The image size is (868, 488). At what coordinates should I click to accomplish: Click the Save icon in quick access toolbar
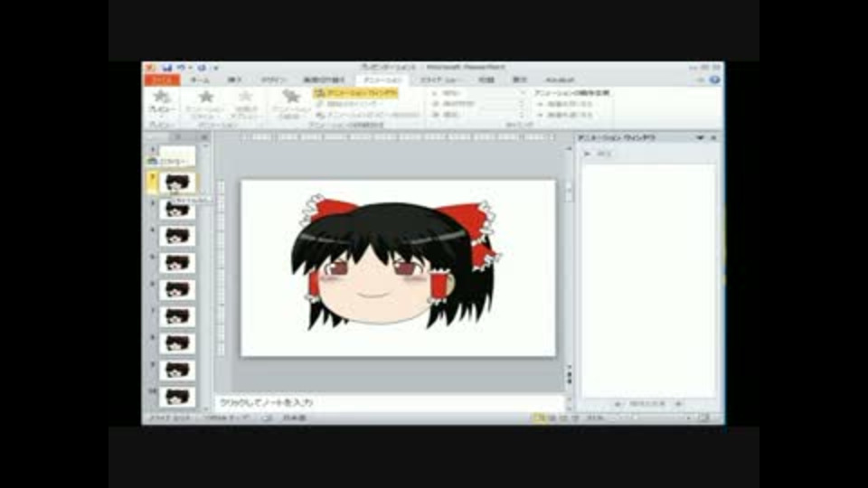167,68
